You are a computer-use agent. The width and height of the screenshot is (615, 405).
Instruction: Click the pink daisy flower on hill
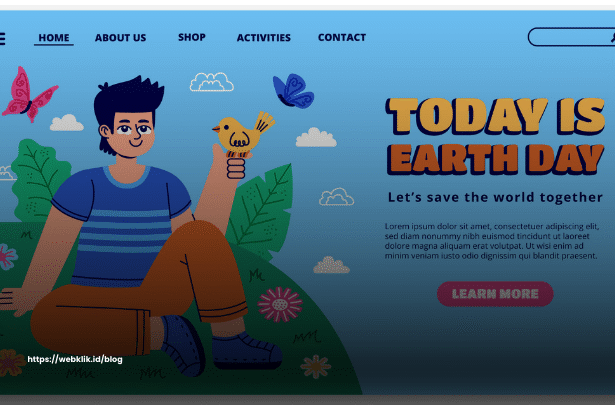pos(280,304)
